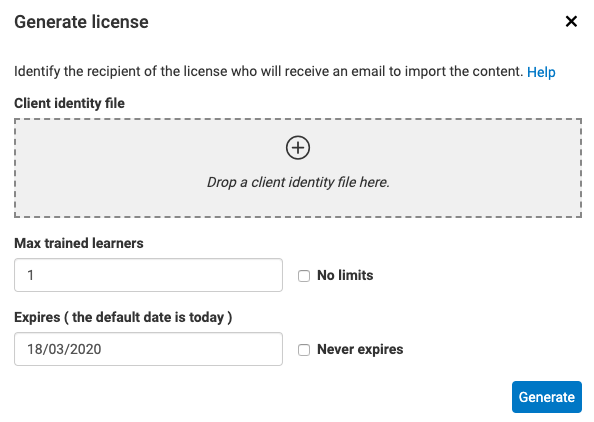Viewport: 594px width, 422px height.
Task: Tick the Never expires checkbox
Action: (x=304, y=350)
